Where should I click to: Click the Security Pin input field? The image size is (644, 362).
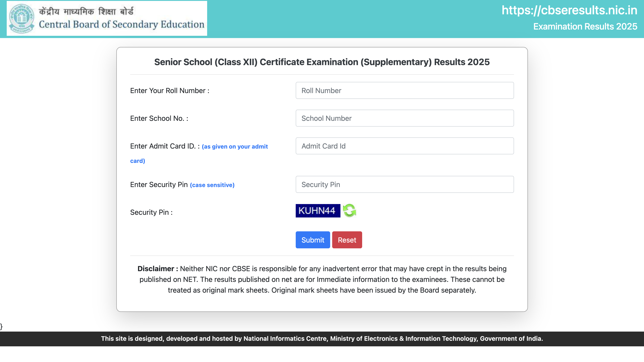(x=404, y=184)
